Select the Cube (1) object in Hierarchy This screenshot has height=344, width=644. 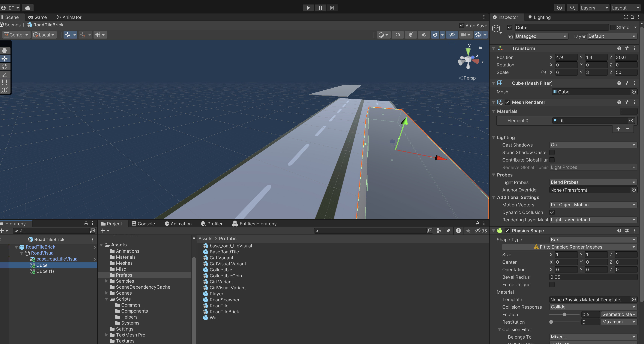click(x=45, y=271)
